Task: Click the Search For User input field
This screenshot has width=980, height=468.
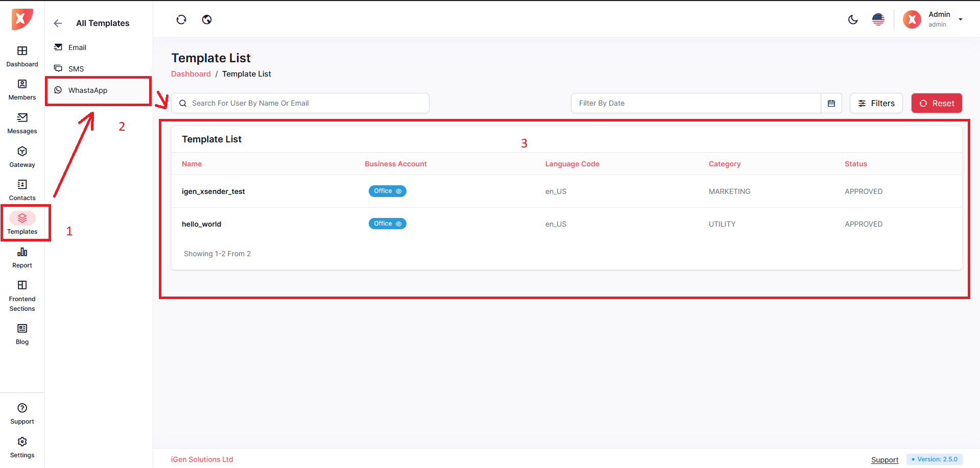Action: pos(306,103)
